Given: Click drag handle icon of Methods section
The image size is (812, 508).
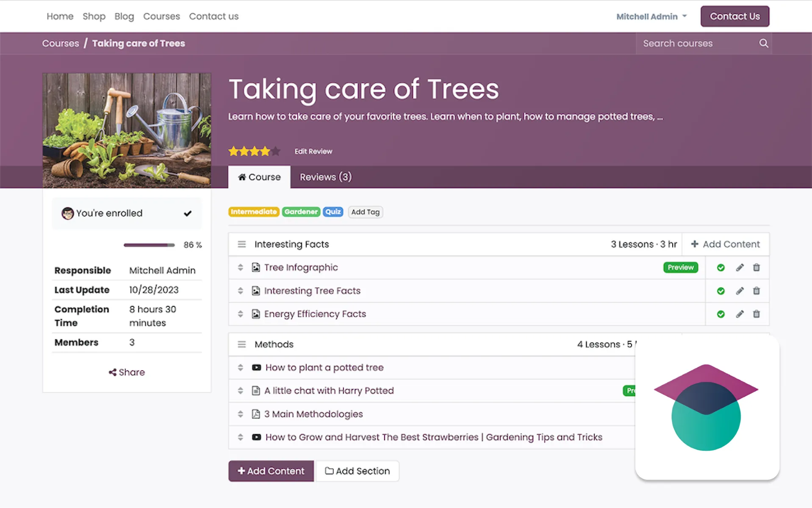Looking at the screenshot, I should [241, 344].
